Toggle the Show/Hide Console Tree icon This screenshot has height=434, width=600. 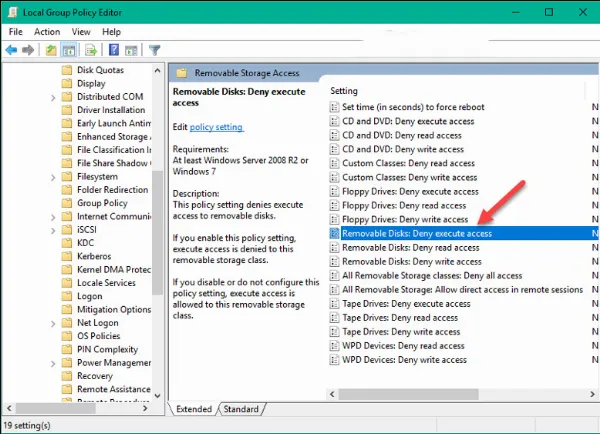[x=70, y=49]
